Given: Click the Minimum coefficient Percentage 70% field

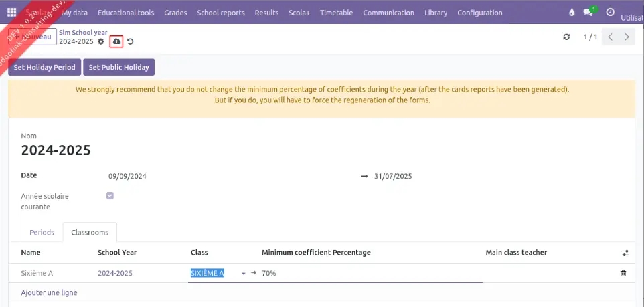Looking at the screenshot, I should tap(368, 273).
